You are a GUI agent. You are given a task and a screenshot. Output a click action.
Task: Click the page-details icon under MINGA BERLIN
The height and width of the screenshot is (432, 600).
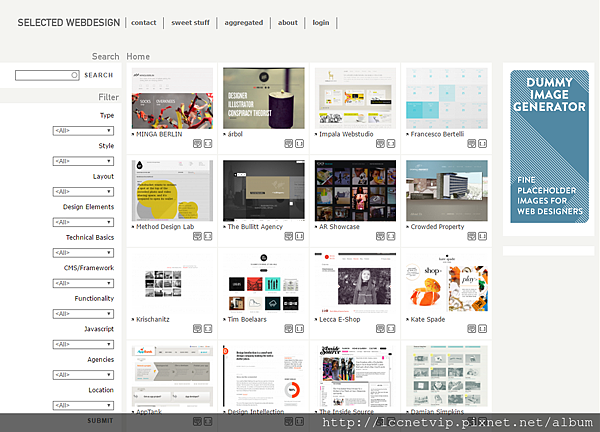click(197, 143)
